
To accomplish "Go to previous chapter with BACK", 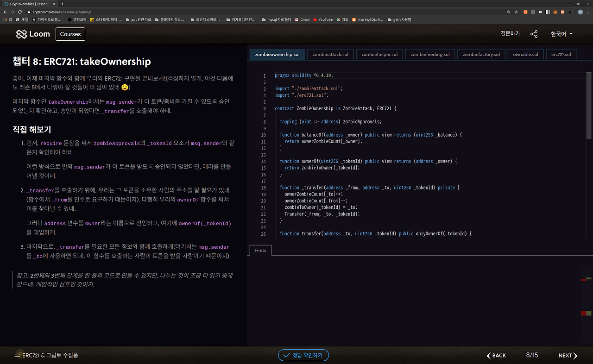I will [496, 355].
